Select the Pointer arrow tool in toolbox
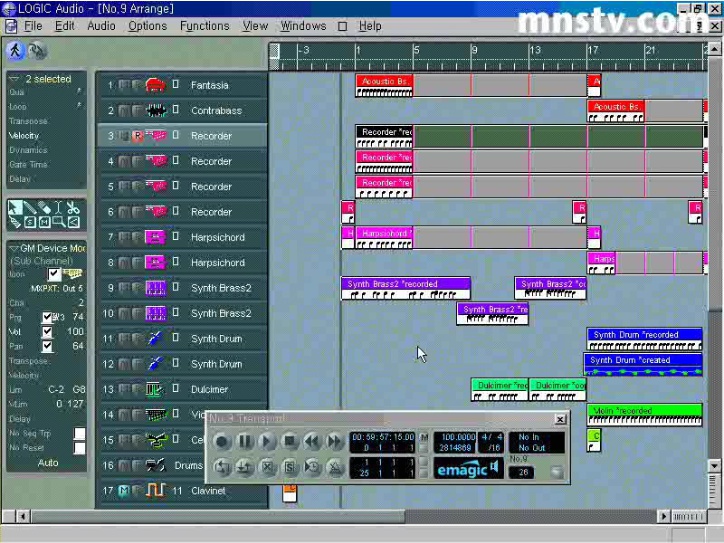 (15, 208)
